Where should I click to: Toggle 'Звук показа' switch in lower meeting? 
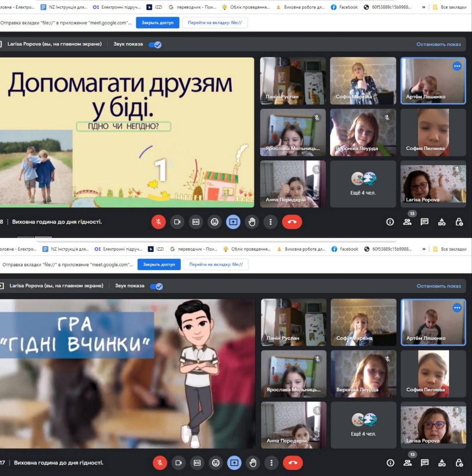(156, 286)
